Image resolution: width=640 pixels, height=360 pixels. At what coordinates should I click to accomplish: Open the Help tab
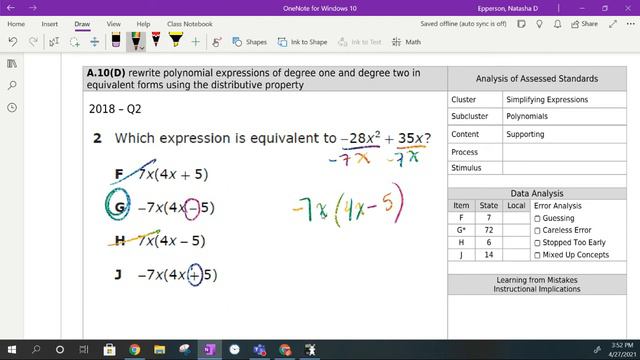pos(143,24)
